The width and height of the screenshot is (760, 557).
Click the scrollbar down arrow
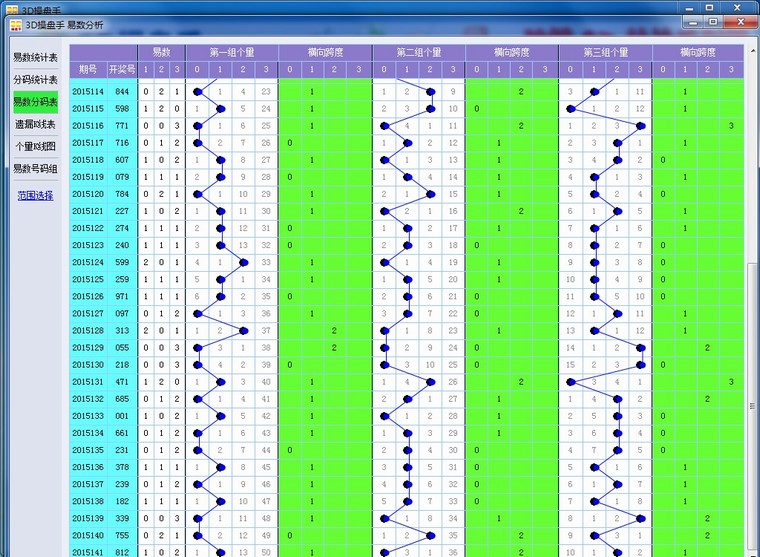click(x=752, y=550)
